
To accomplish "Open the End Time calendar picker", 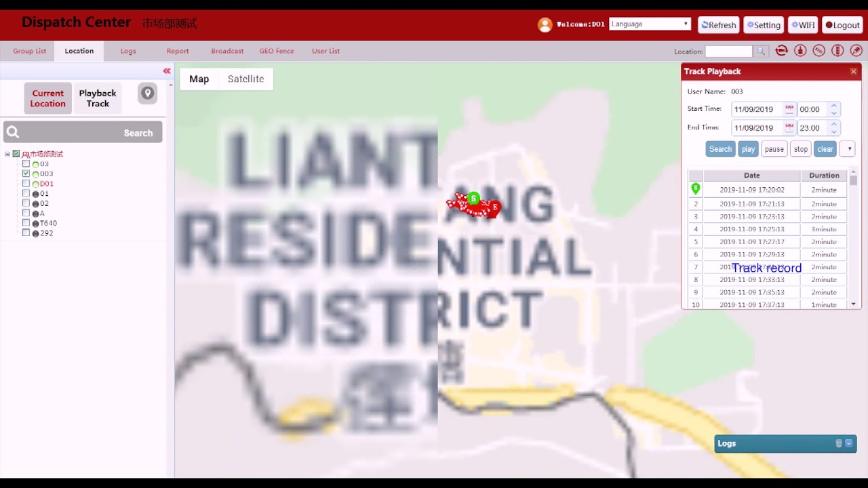I will click(789, 127).
